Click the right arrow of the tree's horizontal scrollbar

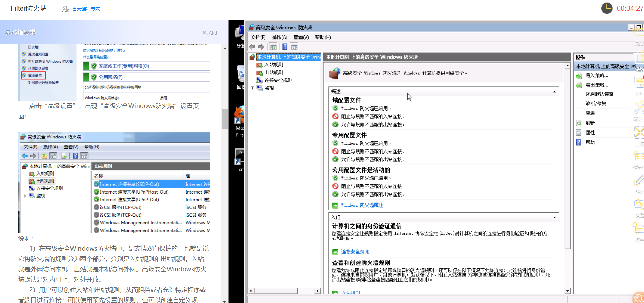317,291
